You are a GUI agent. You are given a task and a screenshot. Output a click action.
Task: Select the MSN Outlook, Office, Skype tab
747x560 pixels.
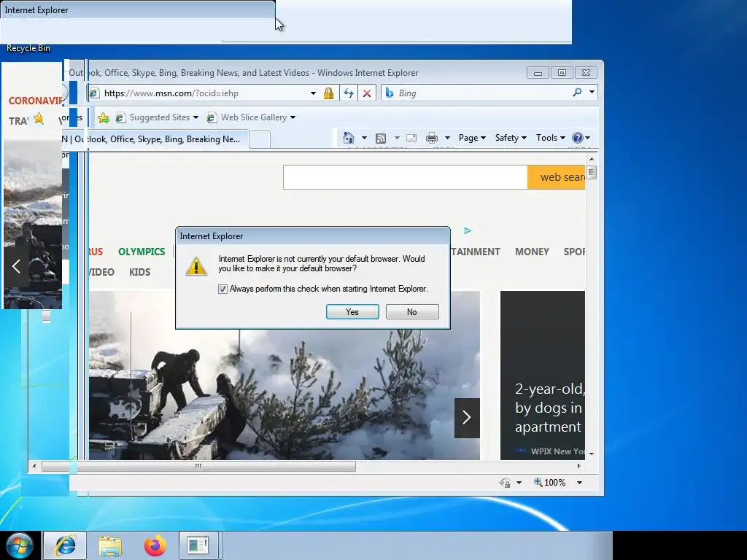point(155,139)
